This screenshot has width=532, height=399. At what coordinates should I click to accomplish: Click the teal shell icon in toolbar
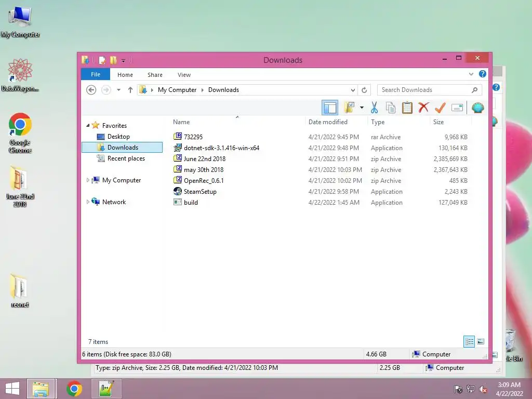click(x=478, y=108)
